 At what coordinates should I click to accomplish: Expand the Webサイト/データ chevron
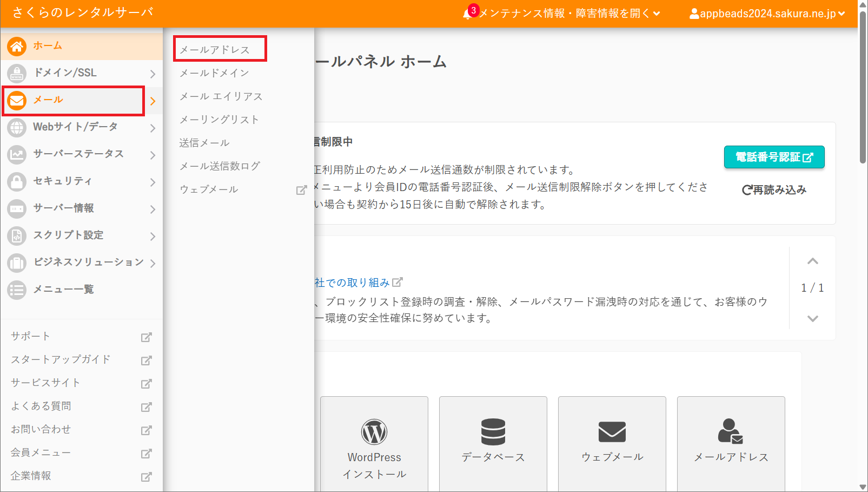[153, 128]
